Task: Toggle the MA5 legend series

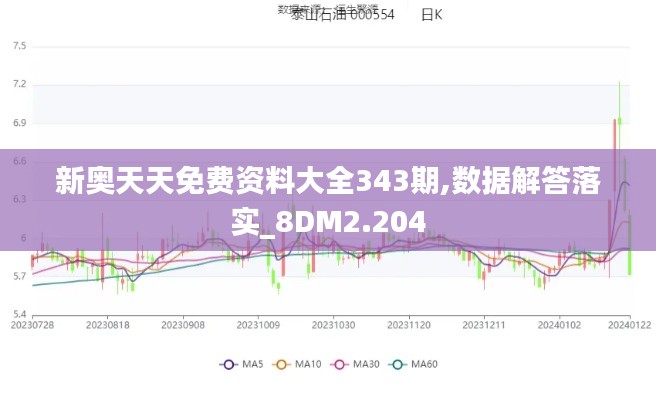Action: click(241, 364)
